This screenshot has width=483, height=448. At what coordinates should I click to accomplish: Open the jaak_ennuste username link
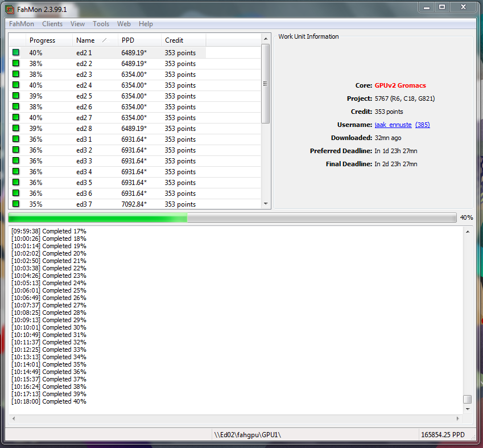(x=393, y=125)
